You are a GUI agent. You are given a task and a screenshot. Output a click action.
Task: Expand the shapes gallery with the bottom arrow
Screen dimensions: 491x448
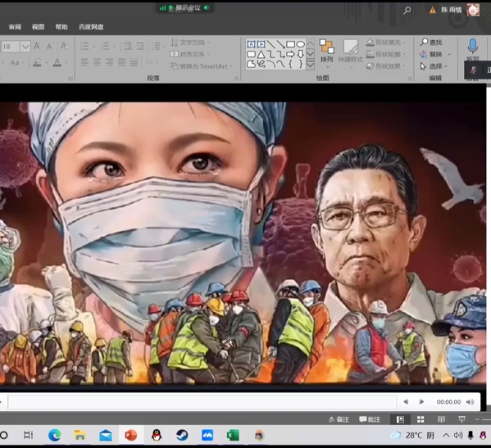pos(310,65)
